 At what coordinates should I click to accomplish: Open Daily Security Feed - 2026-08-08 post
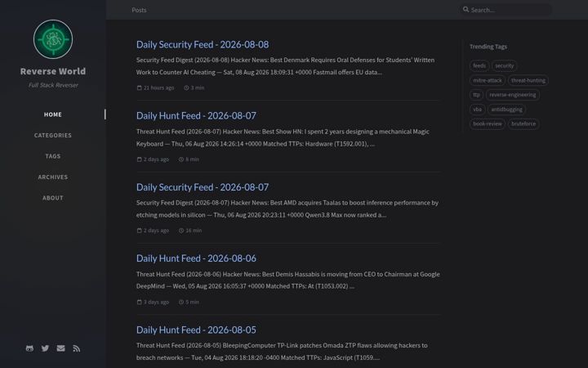(x=203, y=44)
